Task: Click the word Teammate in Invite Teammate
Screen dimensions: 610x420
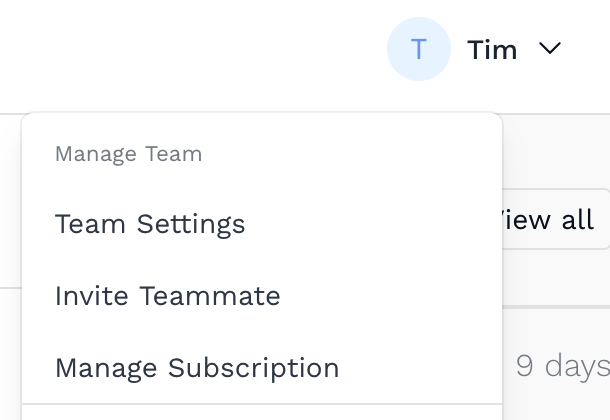Action: [210, 296]
